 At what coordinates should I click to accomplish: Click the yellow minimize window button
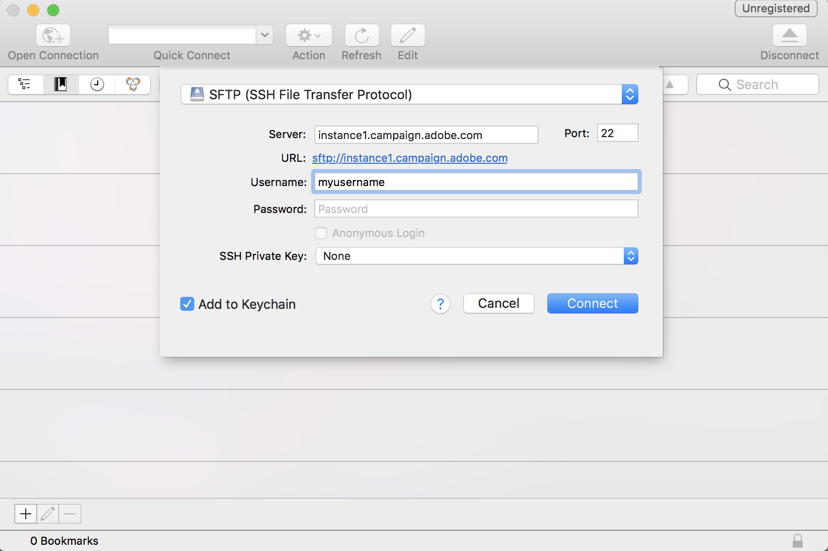[33, 10]
